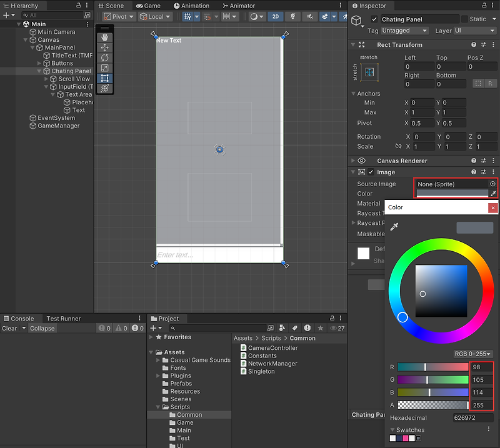The image size is (500, 448).
Task: Click the Project search by label icon
Action: click(295, 328)
